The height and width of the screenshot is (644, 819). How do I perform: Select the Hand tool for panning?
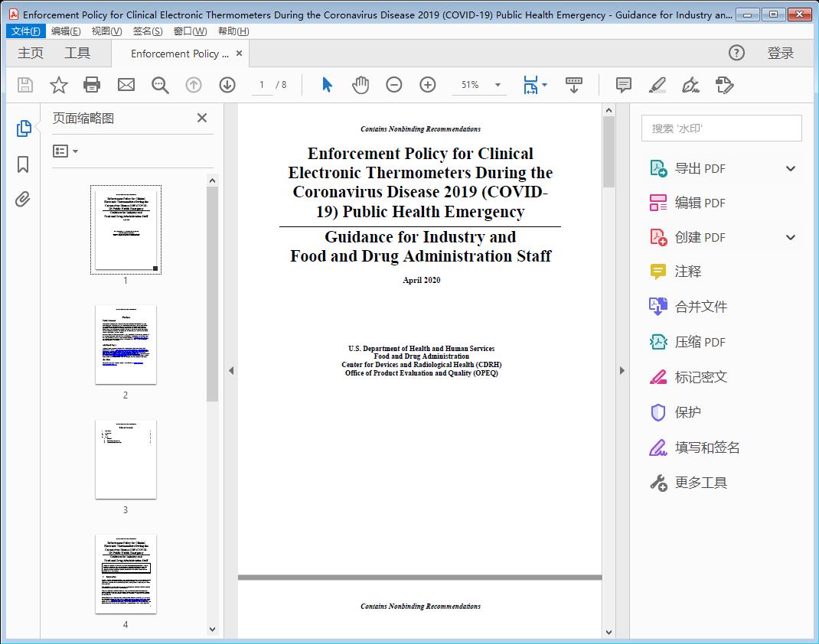click(361, 85)
